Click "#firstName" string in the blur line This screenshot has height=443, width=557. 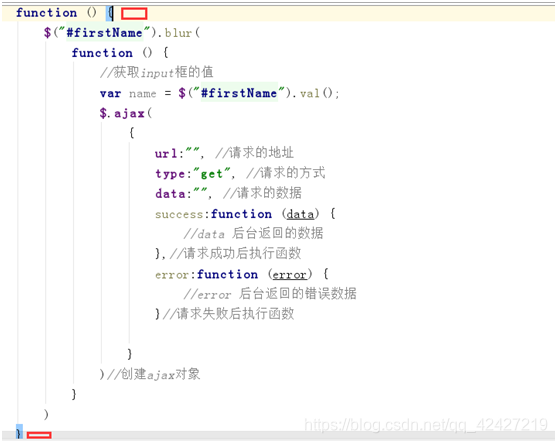click(x=104, y=33)
